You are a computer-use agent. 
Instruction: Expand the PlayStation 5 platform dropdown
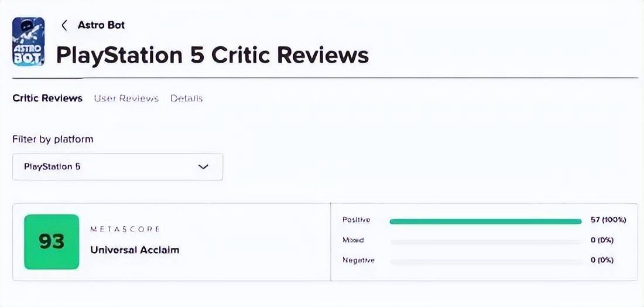tap(118, 167)
